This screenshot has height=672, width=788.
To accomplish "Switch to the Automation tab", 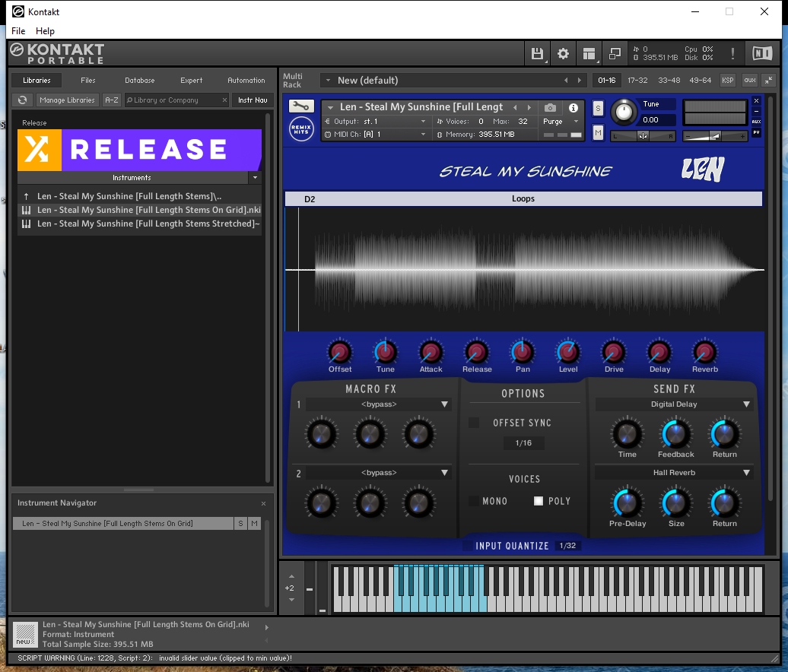I will coord(246,81).
